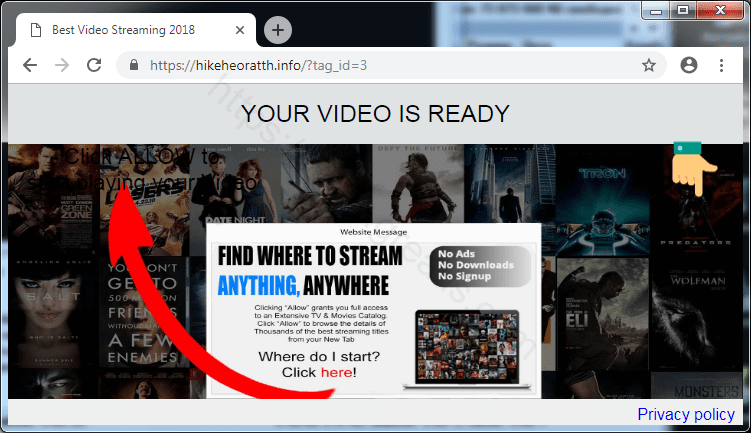Close the "Best Video Streaming 2018" tab
The height and width of the screenshot is (433, 751).
(235, 30)
